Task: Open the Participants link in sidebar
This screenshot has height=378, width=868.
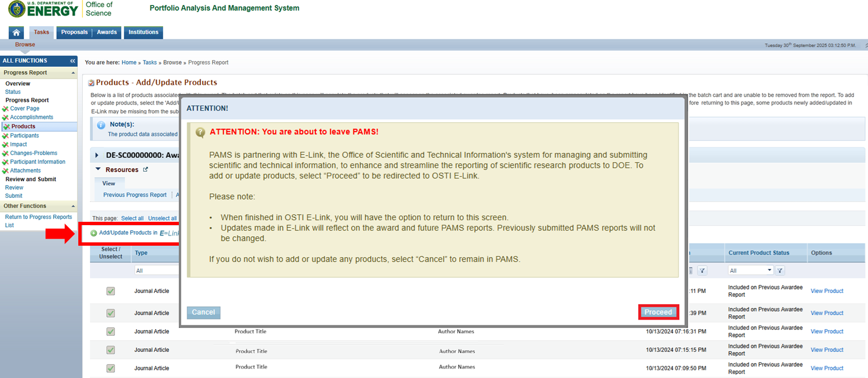Action: pos(24,135)
